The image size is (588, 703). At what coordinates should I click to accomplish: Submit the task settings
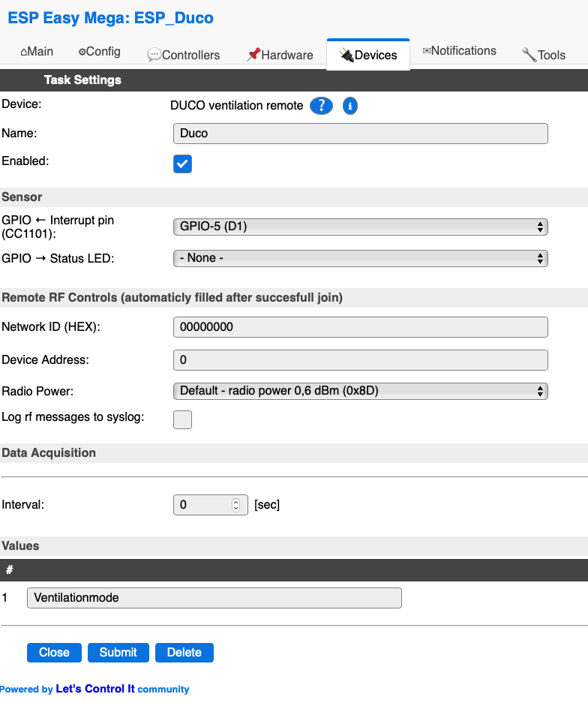click(118, 652)
